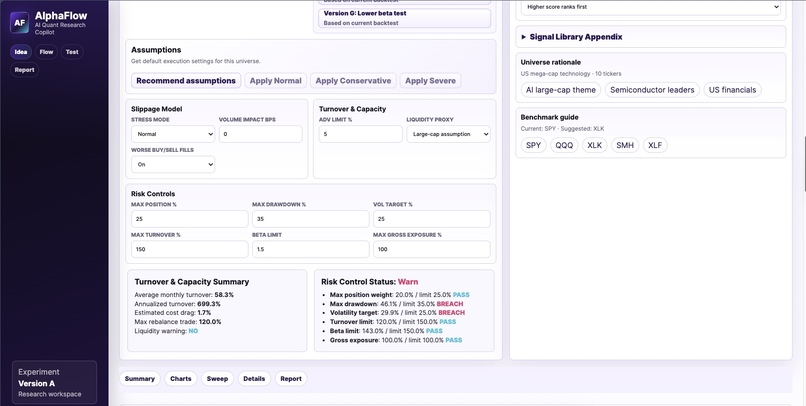Screen dimensions: 806x406
Task: Open the Report sidebar tab
Action: click(24, 70)
